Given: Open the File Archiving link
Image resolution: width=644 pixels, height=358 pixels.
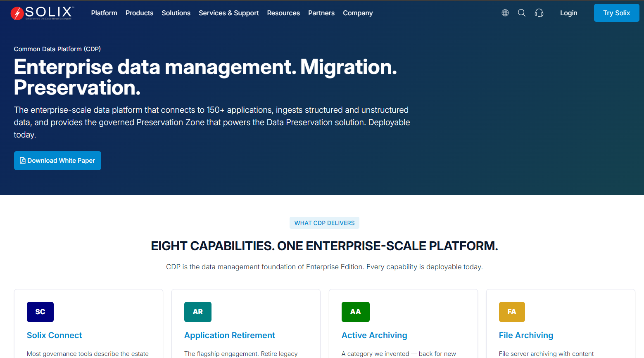Looking at the screenshot, I should pyautogui.click(x=526, y=335).
